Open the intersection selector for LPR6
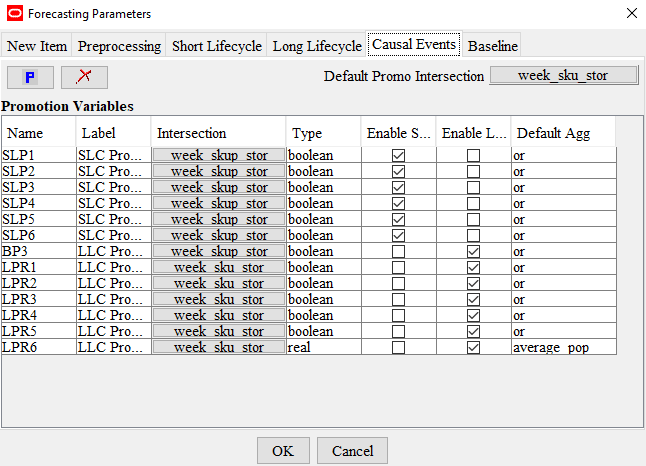 219,347
